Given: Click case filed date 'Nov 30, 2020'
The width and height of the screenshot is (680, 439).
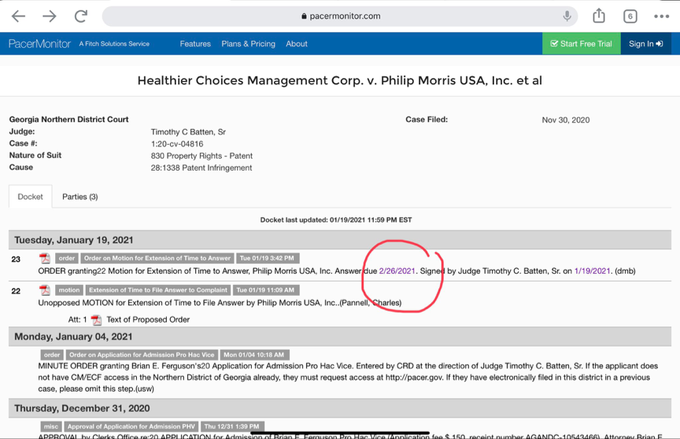Looking at the screenshot, I should (x=566, y=120).
